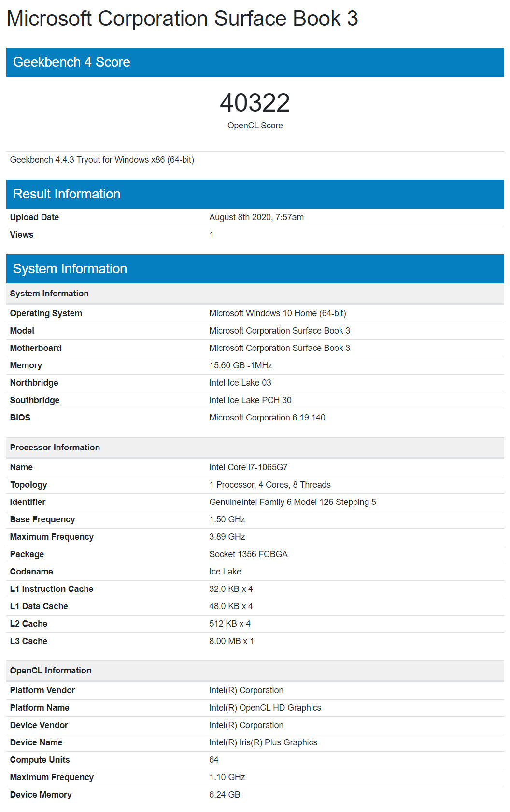The width and height of the screenshot is (510, 812).
Task: Click the "Platform Vendor" label
Action: [x=42, y=690]
